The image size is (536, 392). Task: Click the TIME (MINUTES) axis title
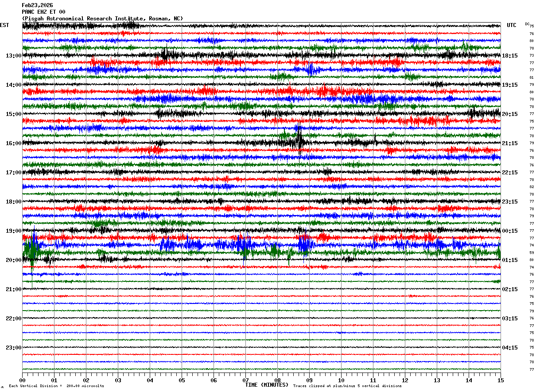pyautogui.click(x=267, y=385)
